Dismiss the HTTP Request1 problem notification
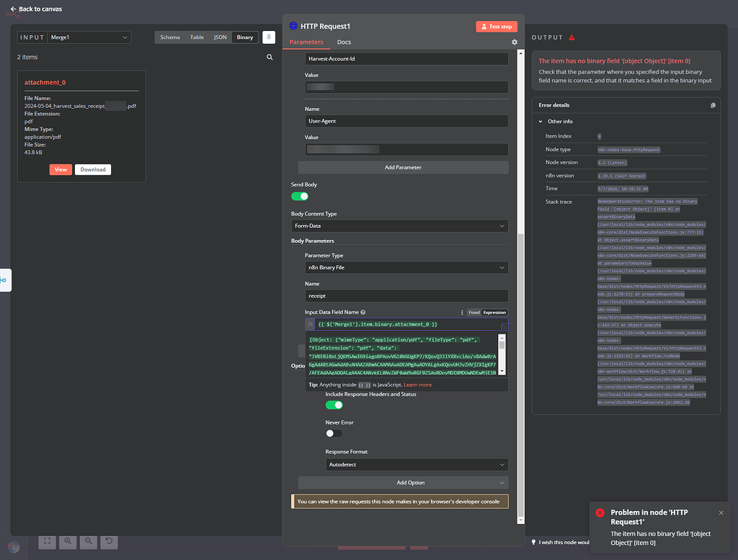 (721, 512)
